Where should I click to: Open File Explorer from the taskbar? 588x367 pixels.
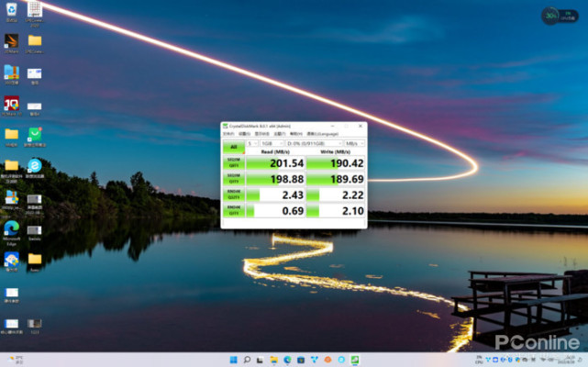point(273,359)
